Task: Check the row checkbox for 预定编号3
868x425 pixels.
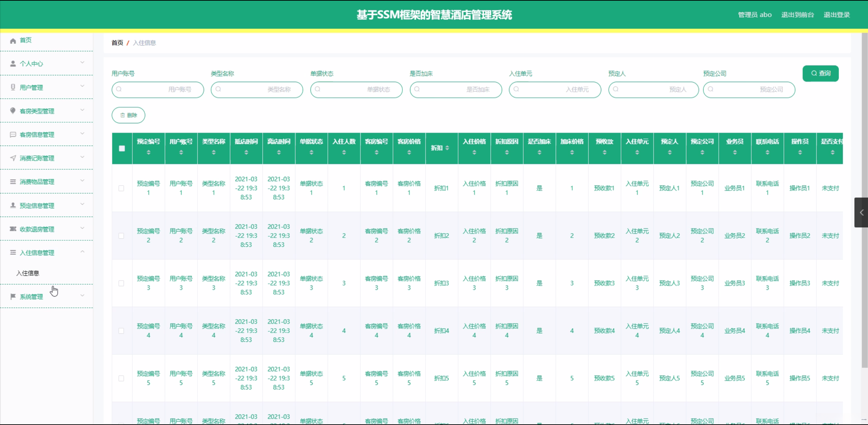Action: (x=121, y=283)
